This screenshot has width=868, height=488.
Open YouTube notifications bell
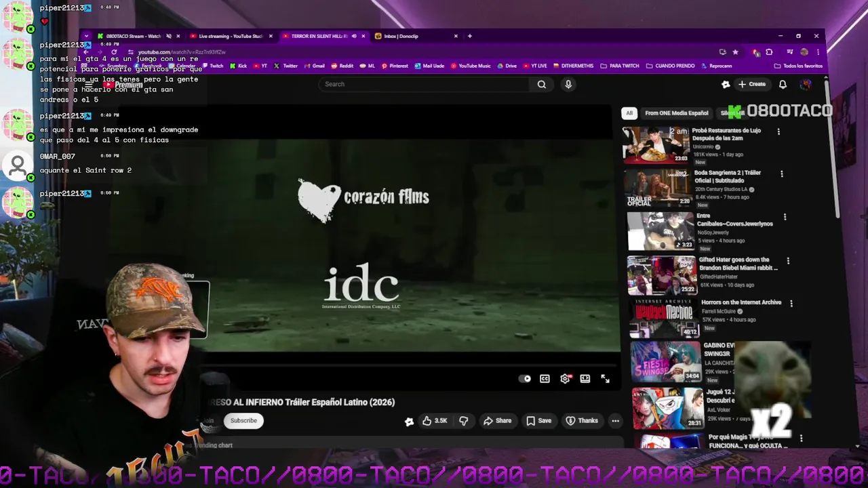tap(783, 84)
